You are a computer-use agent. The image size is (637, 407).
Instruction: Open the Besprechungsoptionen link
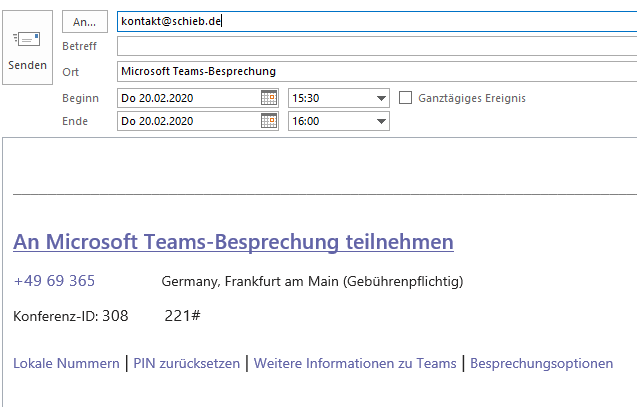click(x=541, y=363)
